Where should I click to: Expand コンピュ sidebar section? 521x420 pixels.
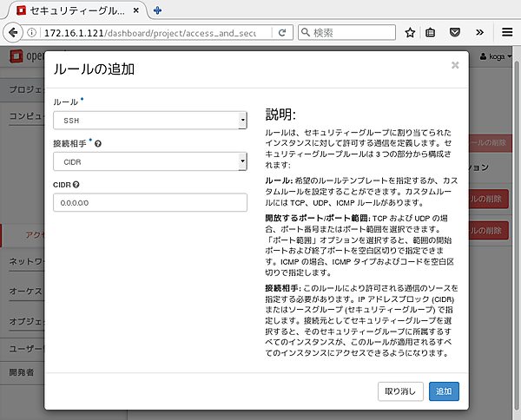pos(26,116)
